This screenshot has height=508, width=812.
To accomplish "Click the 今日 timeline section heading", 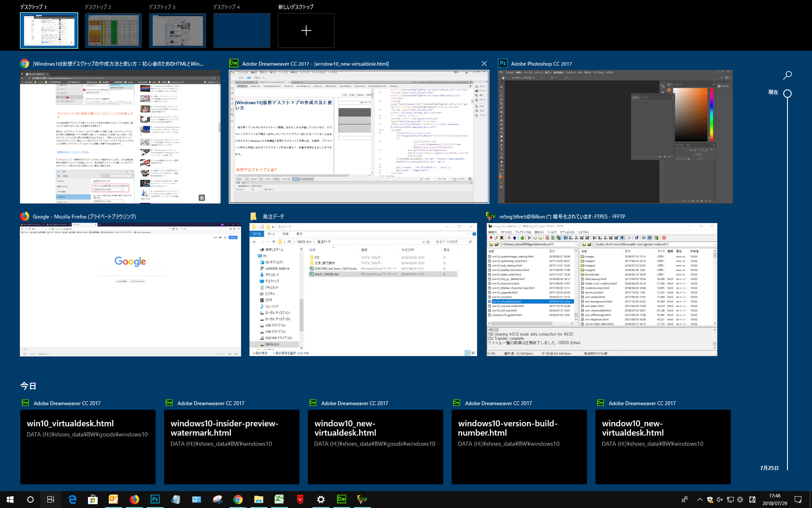I will click(x=28, y=386).
